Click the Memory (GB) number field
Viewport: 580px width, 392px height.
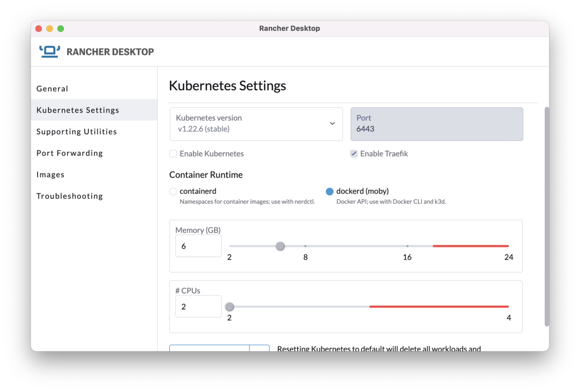[x=199, y=246]
